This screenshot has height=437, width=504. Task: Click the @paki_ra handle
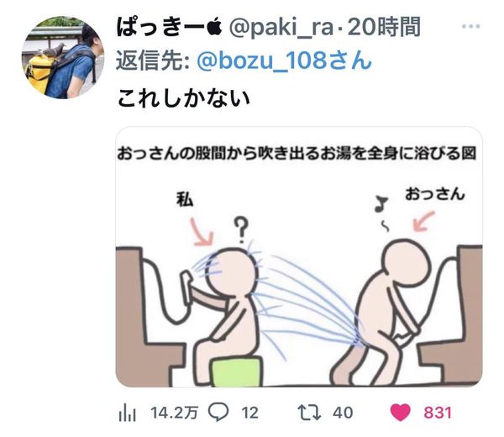click(x=281, y=29)
